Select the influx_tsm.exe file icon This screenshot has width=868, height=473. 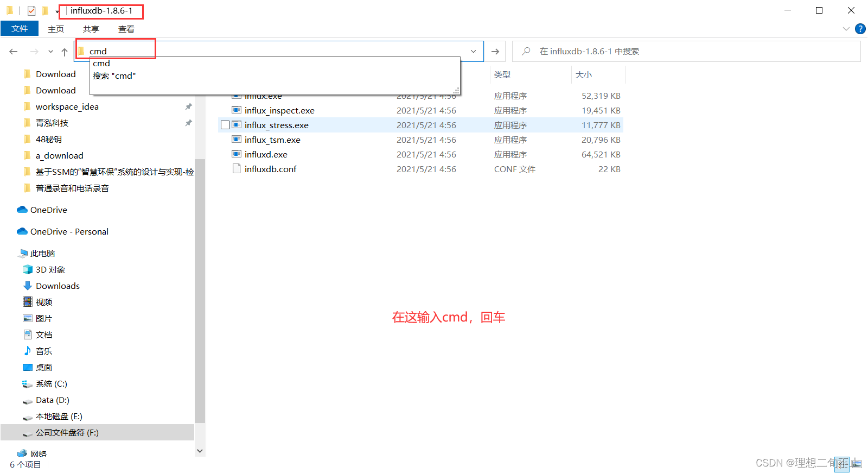click(x=237, y=140)
